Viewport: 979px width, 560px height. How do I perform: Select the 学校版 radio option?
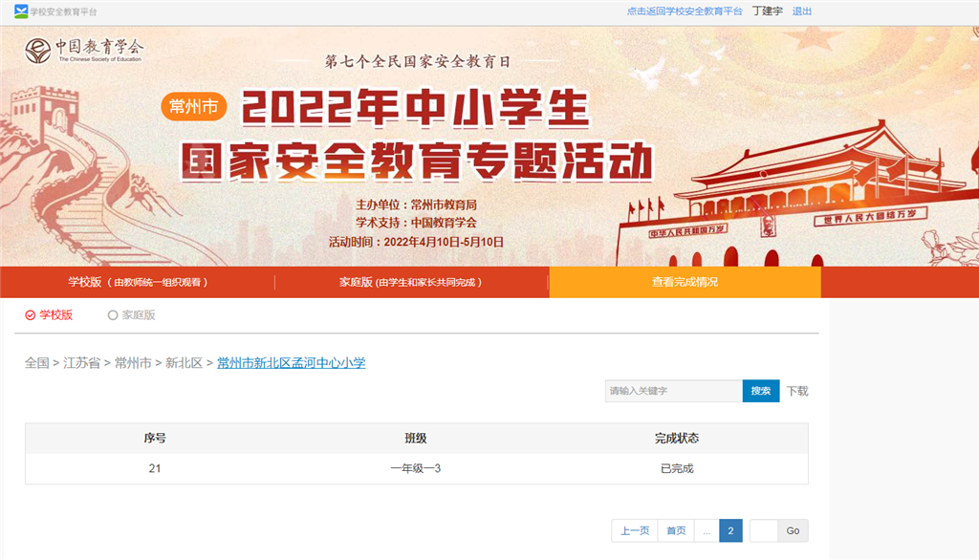[x=49, y=315]
